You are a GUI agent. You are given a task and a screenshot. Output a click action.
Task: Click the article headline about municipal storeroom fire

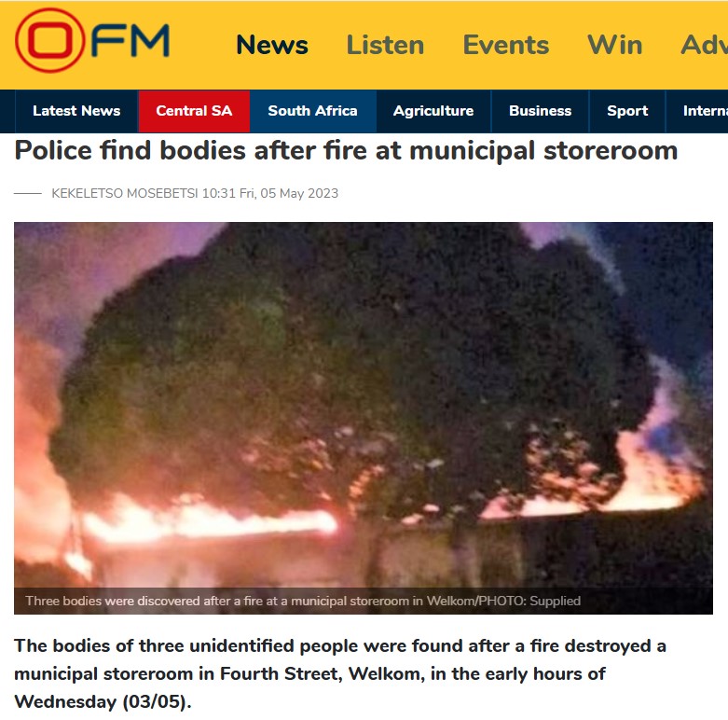(346, 151)
